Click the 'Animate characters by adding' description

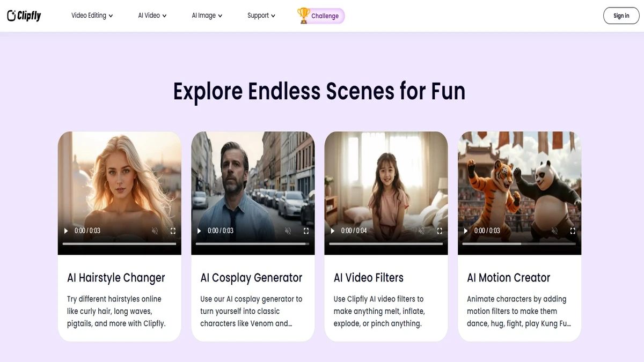(x=519, y=311)
